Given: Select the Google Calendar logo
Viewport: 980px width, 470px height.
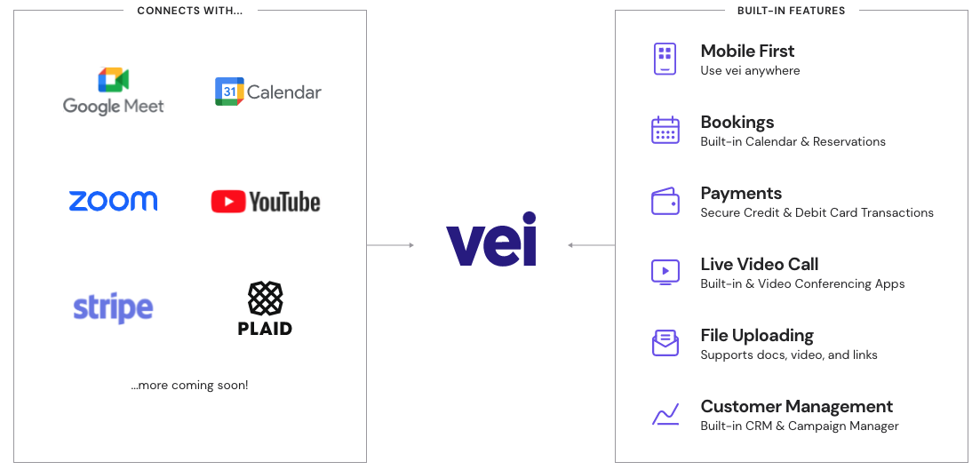Looking at the screenshot, I should [268, 92].
